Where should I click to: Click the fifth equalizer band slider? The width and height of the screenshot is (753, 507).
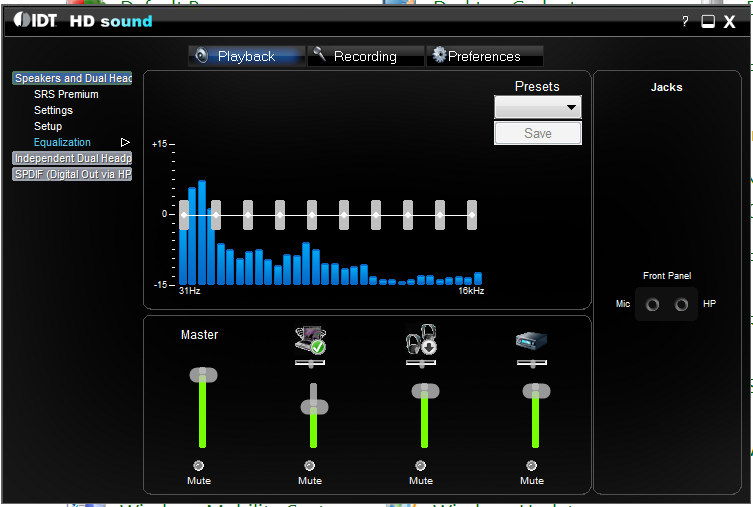click(x=312, y=215)
